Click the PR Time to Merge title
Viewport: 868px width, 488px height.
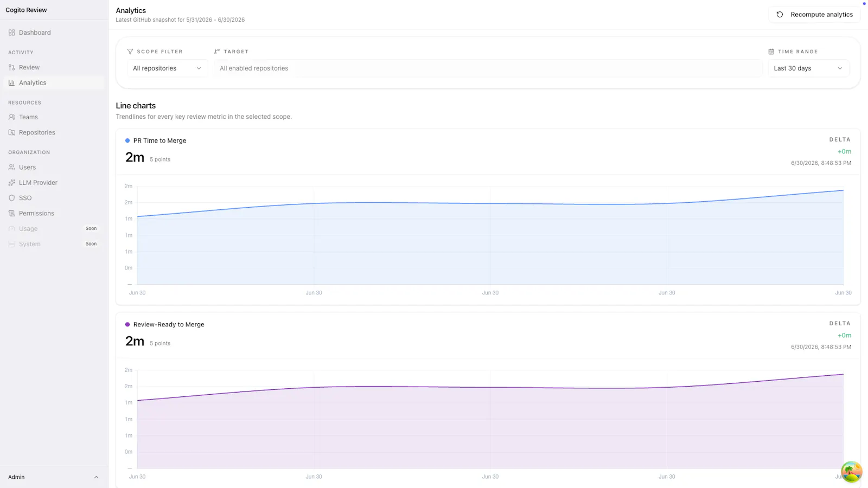point(159,140)
